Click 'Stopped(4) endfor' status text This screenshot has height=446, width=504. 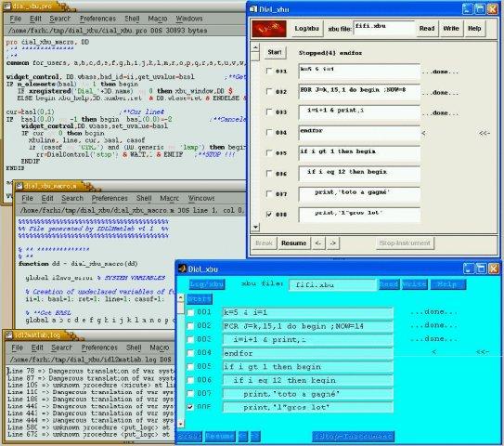(x=330, y=53)
